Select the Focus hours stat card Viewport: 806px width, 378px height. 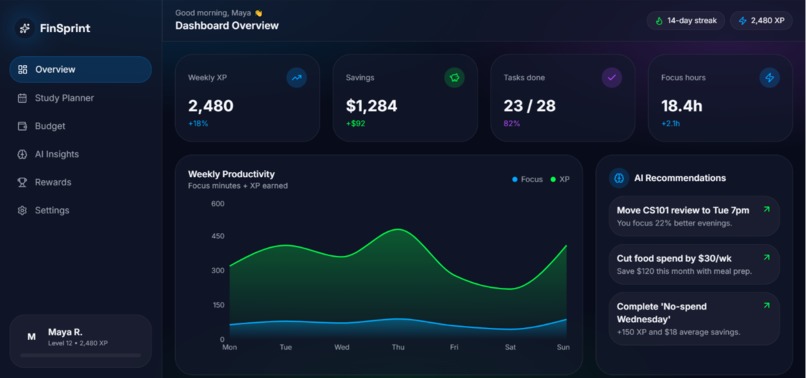(x=720, y=98)
